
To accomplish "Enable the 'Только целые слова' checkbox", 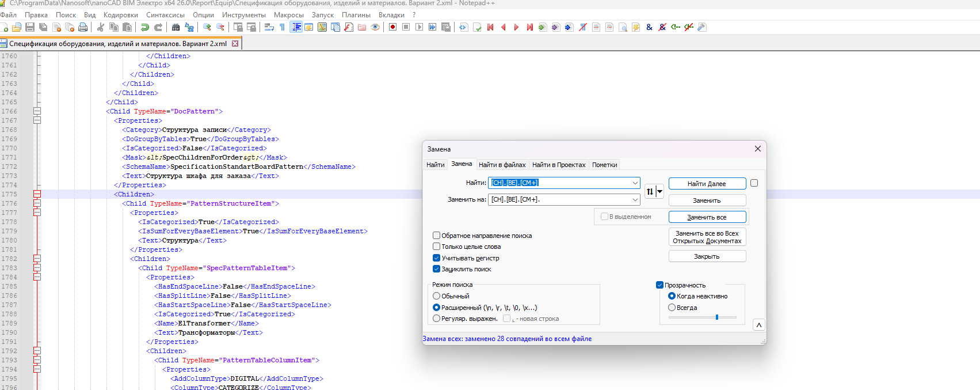I will (437, 247).
